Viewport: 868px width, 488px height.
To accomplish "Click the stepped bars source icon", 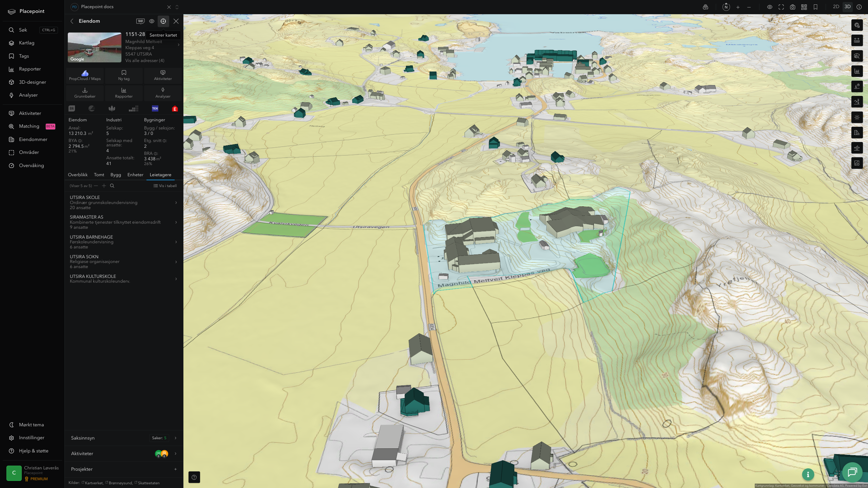I will (134, 108).
